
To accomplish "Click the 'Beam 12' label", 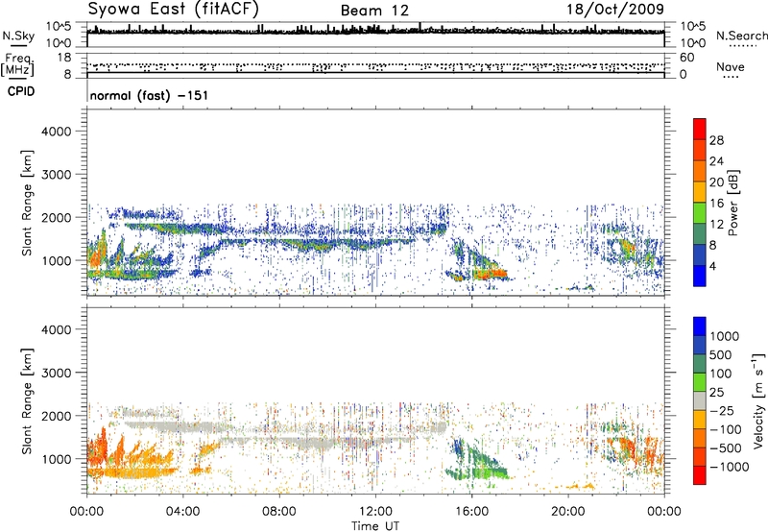I will [x=374, y=11].
